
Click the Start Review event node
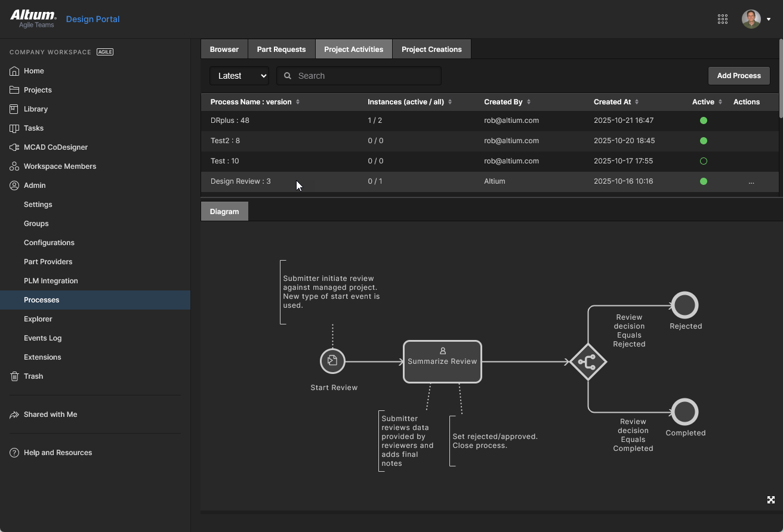pos(332,361)
